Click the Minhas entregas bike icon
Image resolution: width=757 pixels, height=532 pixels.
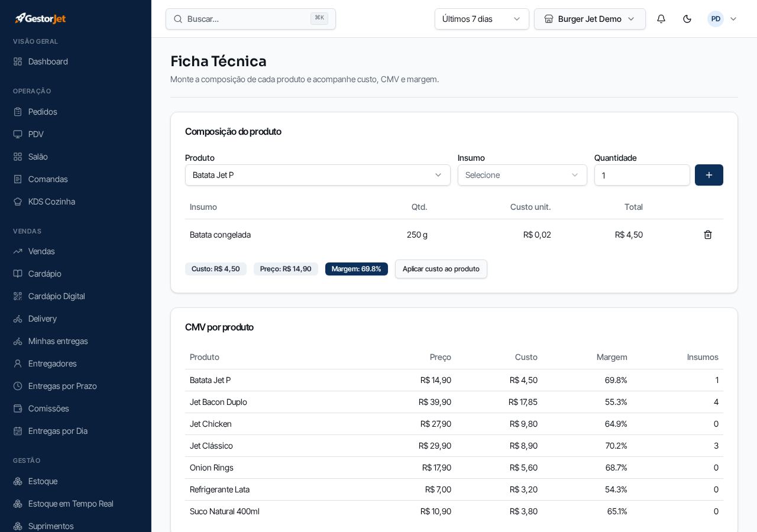[x=18, y=341]
